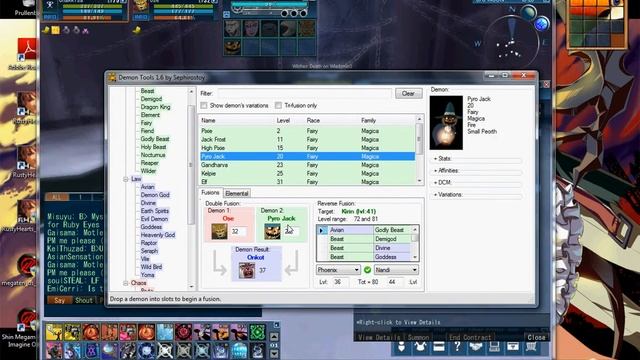
Task: Click the Pyro Jack portrait in Demon 2
Action: 272,231
